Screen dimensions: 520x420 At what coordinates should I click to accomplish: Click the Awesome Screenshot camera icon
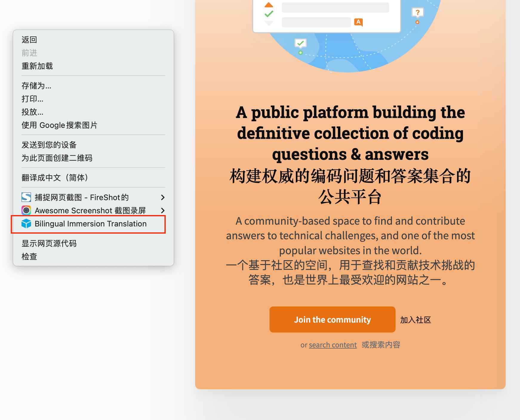(x=26, y=210)
